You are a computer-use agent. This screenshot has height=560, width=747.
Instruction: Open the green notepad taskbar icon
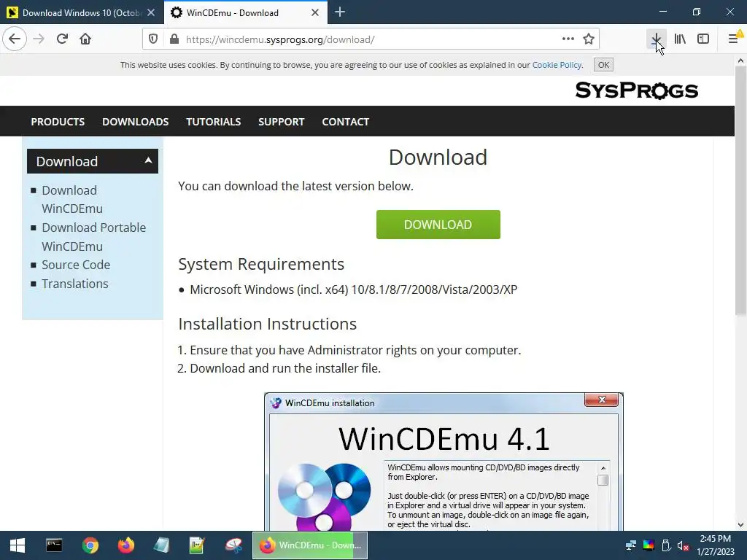click(197, 545)
